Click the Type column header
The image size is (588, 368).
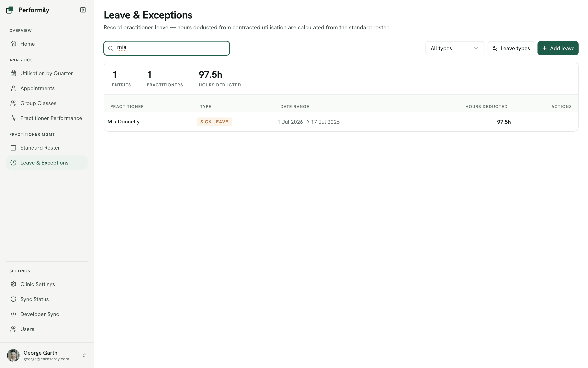click(x=206, y=107)
